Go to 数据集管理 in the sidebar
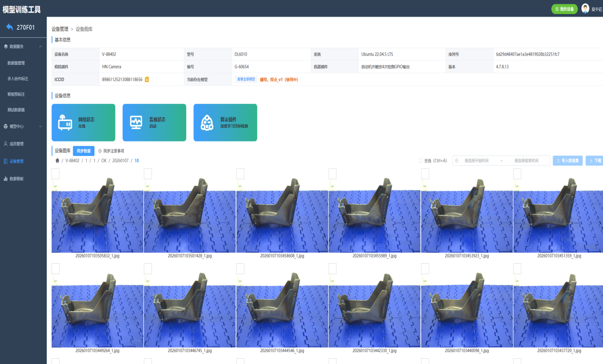 [16, 63]
